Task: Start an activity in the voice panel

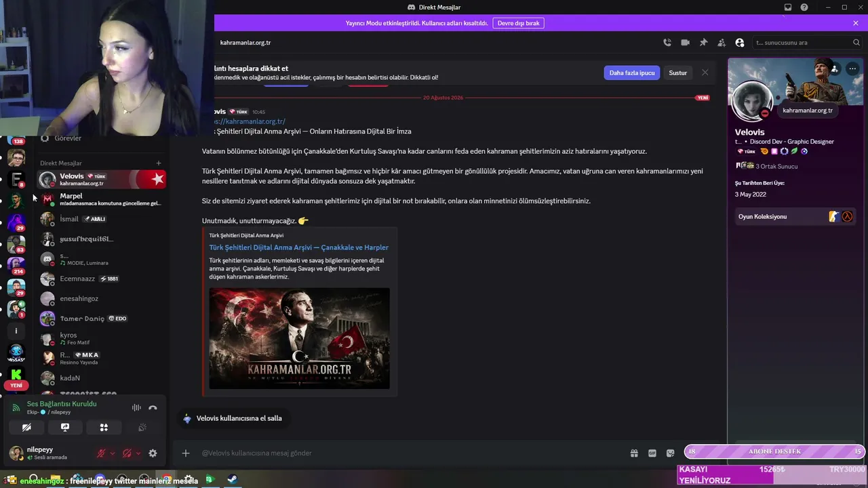Action: tap(104, 428)
